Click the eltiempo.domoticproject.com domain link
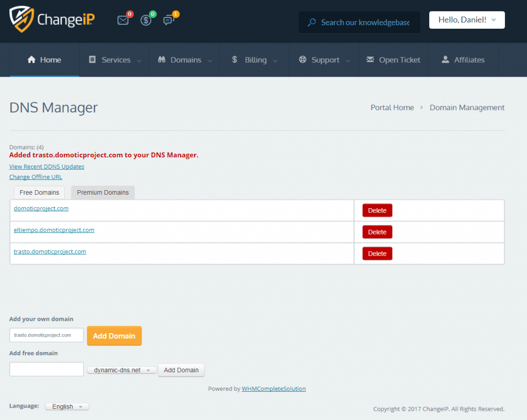 pyautogui.click(x=54, y=230)
